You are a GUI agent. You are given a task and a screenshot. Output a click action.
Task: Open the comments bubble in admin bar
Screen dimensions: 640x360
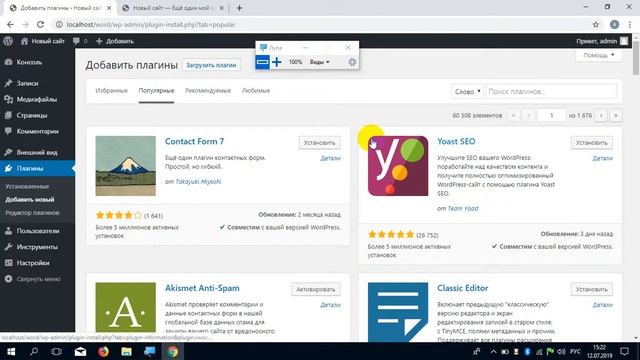coord(80,41)
